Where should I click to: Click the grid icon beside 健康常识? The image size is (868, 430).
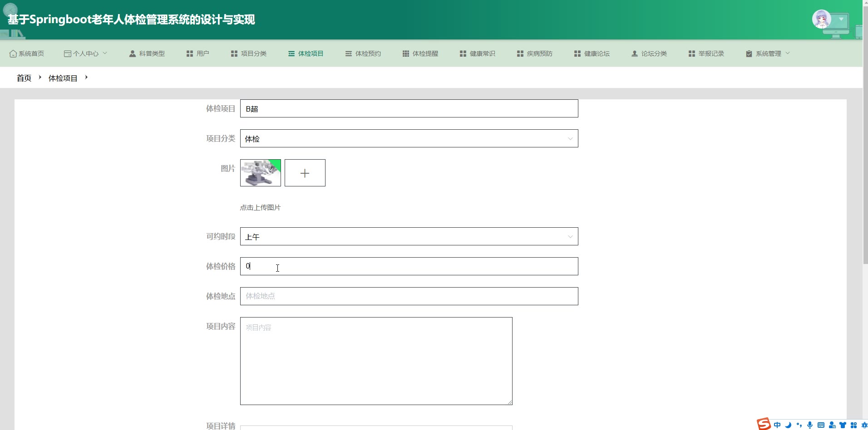pos(463,54)
